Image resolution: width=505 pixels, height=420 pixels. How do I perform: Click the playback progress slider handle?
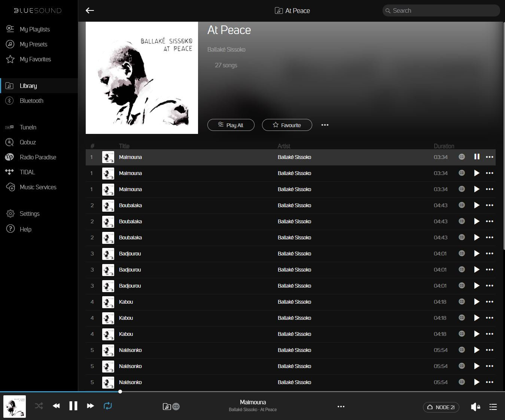[120, 392]
